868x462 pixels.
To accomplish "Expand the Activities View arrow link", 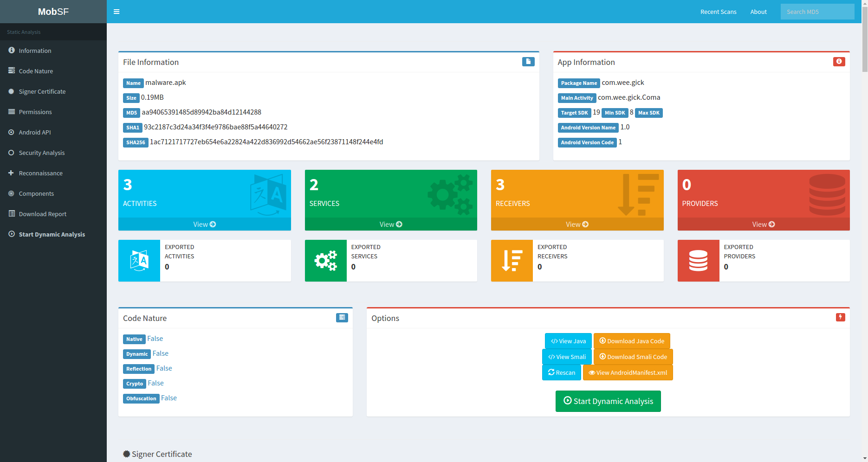I will [205, 225].
